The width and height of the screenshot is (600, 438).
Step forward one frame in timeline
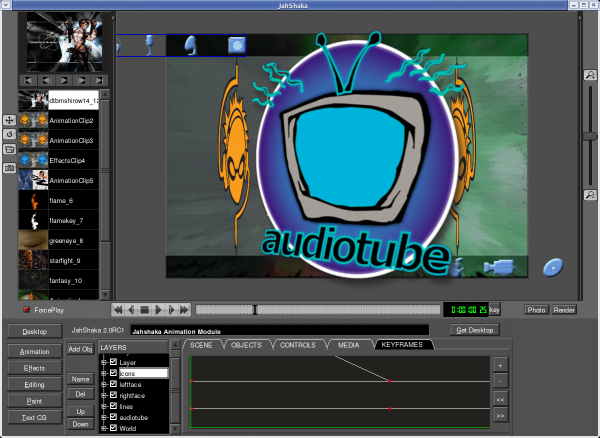(x=171, y=309)
